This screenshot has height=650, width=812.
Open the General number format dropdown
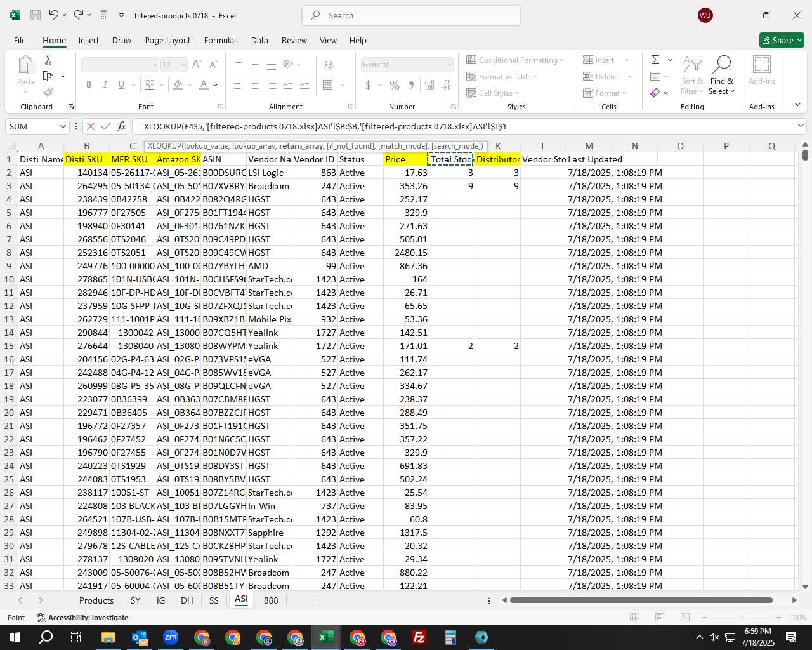coord(449,65)
